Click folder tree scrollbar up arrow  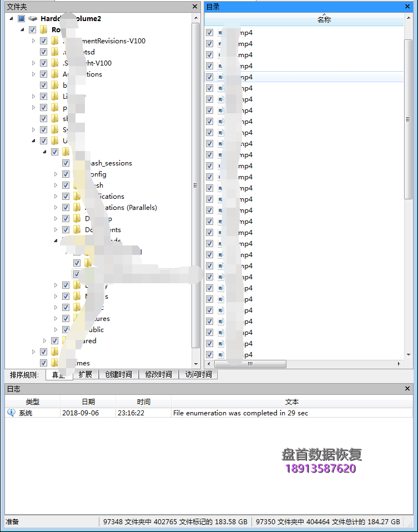pyautogui.click(x=196, y=18)
